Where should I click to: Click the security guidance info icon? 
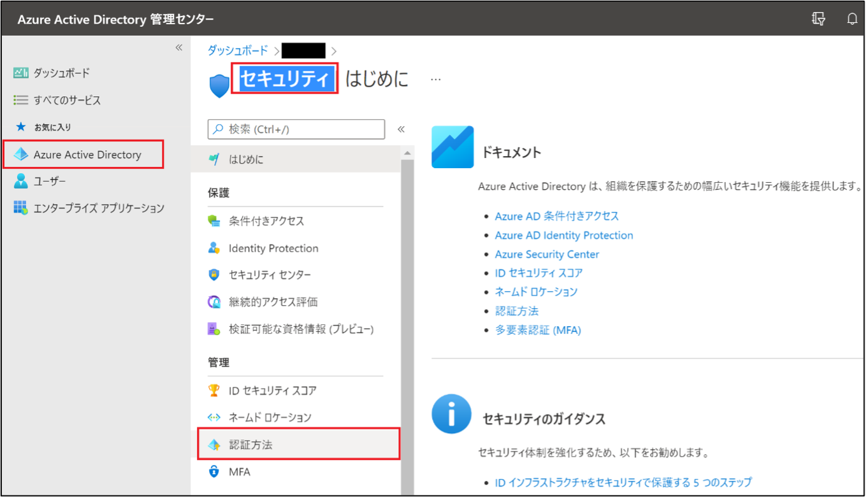[x=452, y=414]
